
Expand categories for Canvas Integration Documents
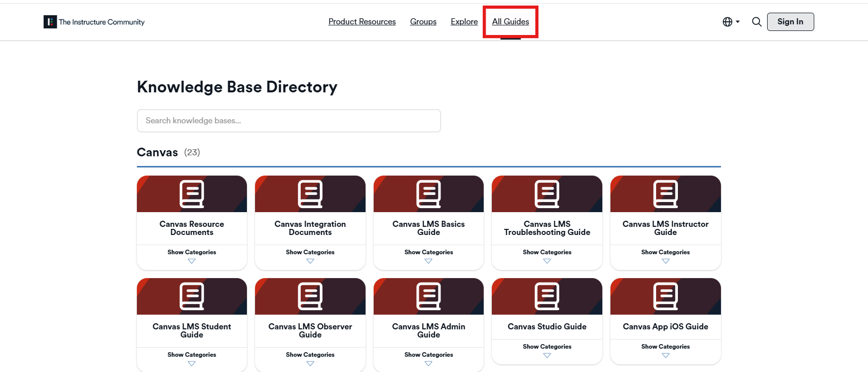coord(310,256)
